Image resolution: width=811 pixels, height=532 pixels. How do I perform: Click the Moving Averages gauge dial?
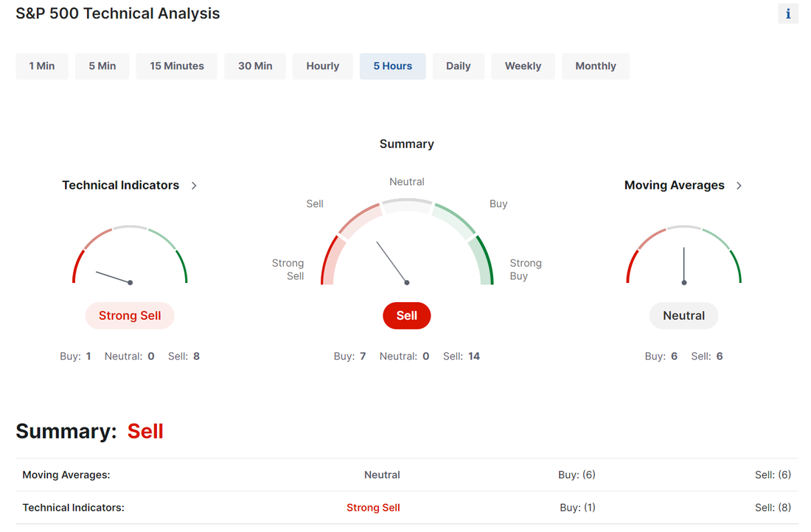683,255
